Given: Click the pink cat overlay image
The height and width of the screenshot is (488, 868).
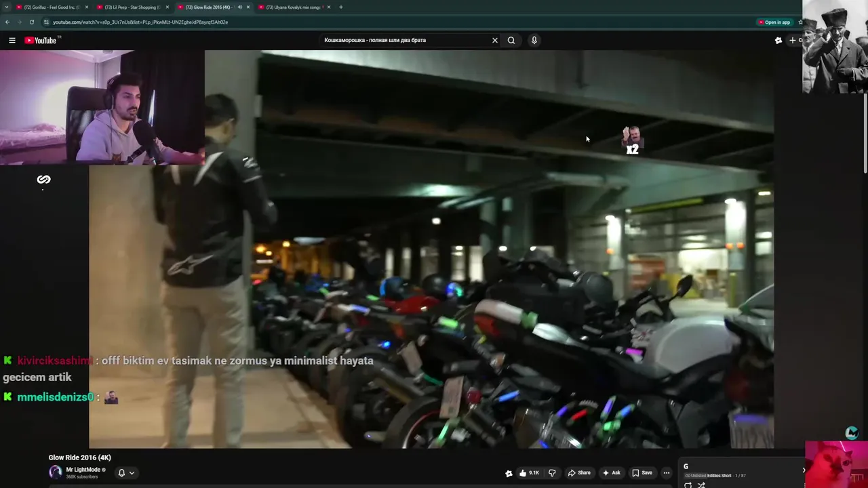Looking at the screenshot, I should click(x=836, y=464).
